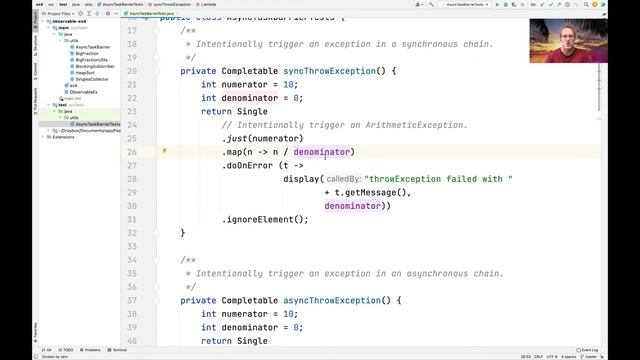Open Project panel settings gear
The height and width of the screenshot is (360, 640).
108,13
